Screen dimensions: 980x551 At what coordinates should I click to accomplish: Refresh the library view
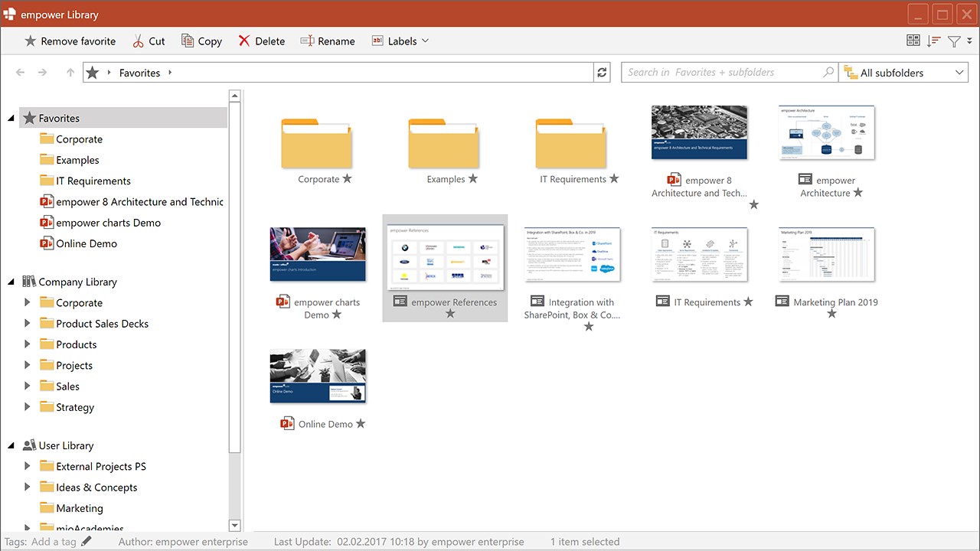[603, 73]
